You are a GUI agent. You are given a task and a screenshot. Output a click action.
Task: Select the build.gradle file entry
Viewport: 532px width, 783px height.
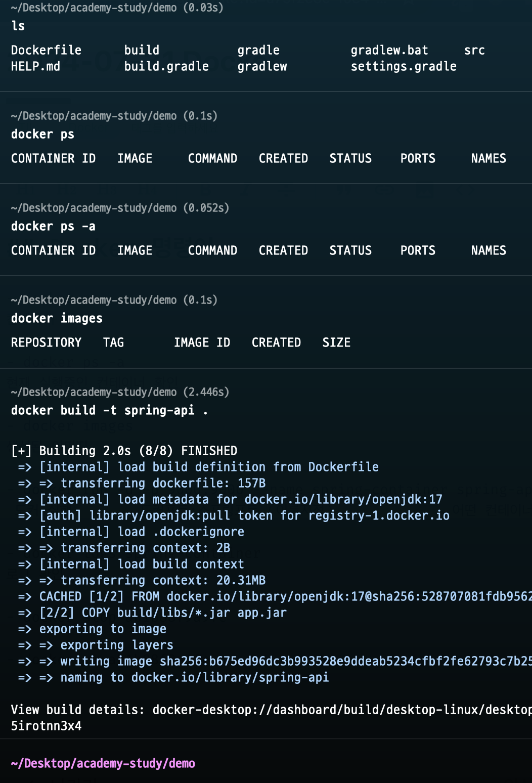click(167, 66)
